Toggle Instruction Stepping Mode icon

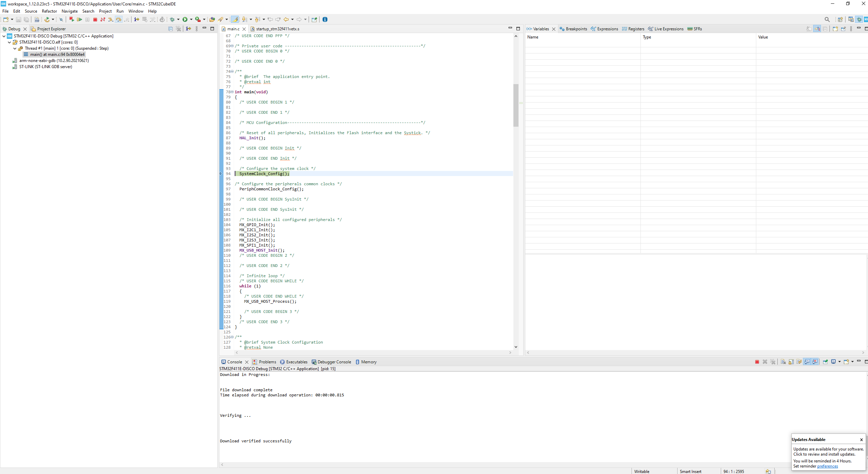pyautogui.click(x=136, y=19)
